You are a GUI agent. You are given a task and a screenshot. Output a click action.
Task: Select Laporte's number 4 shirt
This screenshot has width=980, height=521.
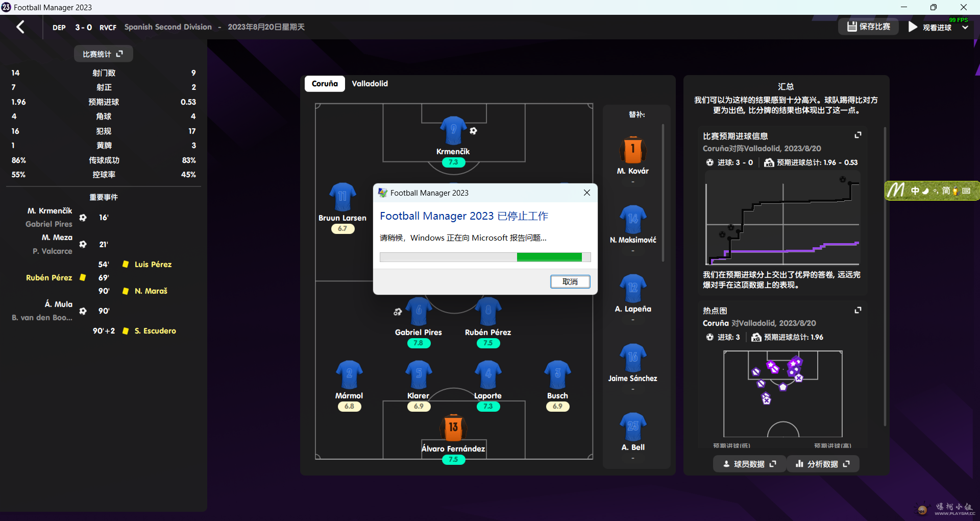pos(488,375)
